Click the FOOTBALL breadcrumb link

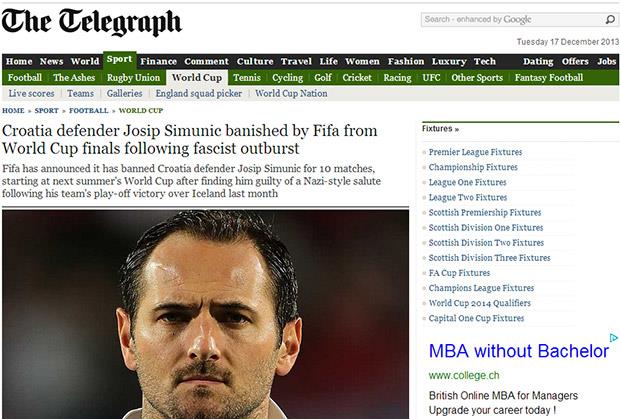[x=89, y=111]
